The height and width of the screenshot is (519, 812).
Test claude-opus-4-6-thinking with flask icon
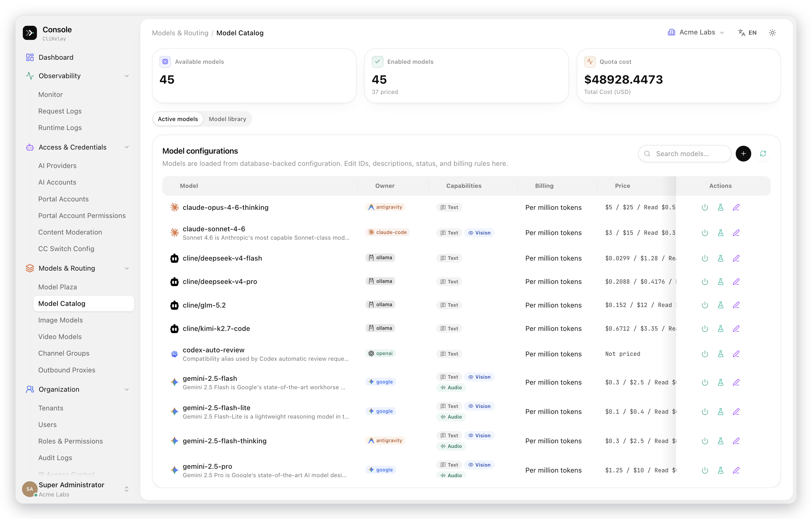[720, 207]
